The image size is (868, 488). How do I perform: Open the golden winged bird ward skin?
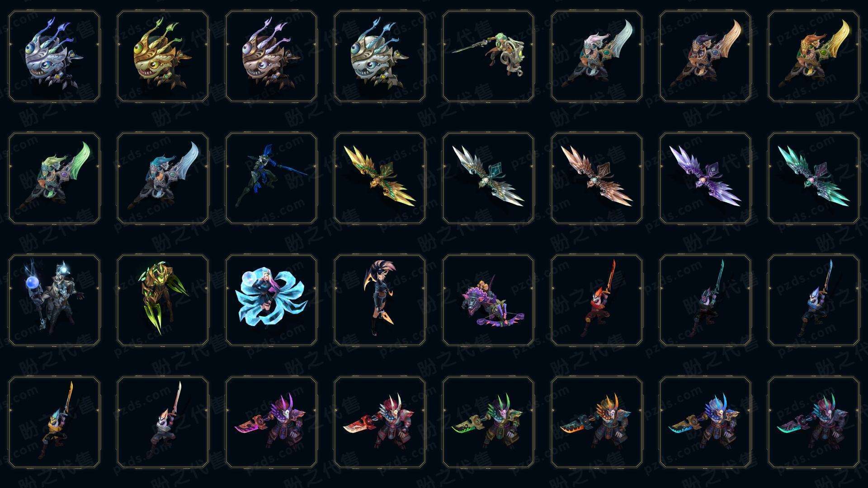pyautogui.click(x=380, y=178)
